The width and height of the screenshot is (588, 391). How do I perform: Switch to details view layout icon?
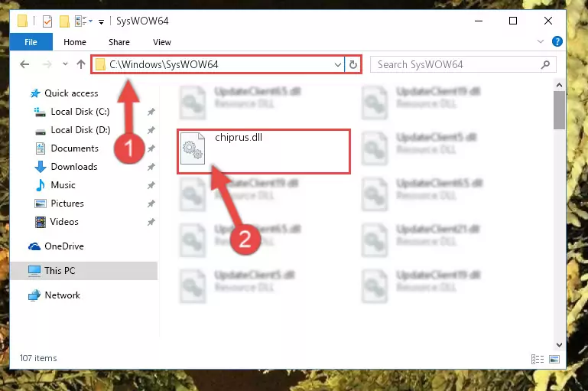click(x=538, y=359)
